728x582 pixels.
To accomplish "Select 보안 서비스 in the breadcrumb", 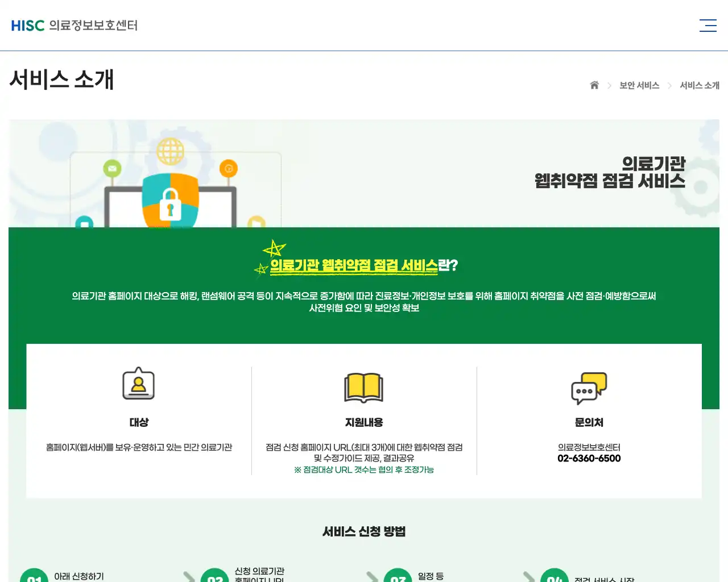I will click(x=639, y=85).
